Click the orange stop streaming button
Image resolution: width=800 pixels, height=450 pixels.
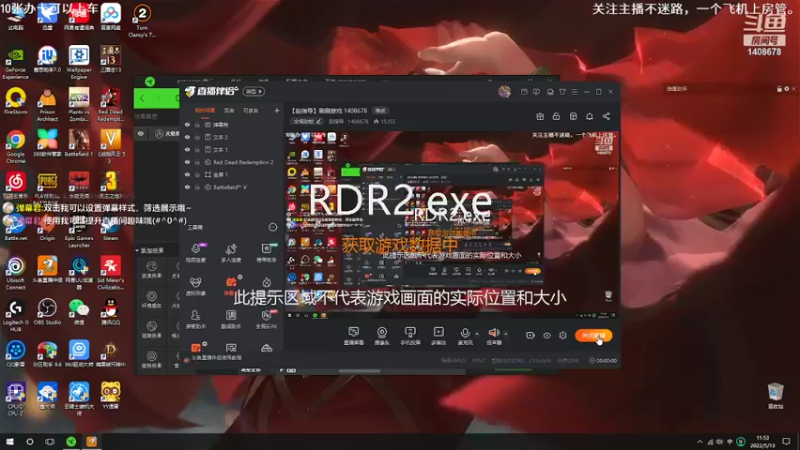[593, 335]
